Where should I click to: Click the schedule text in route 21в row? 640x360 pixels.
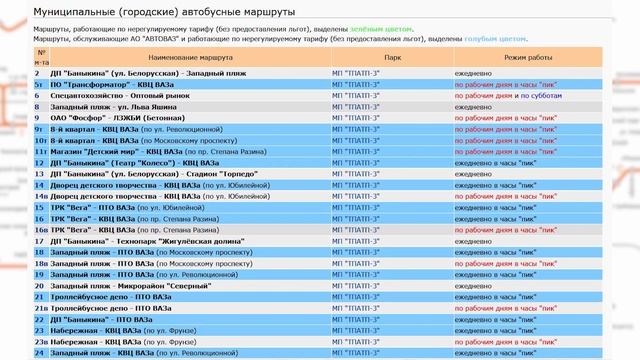pos(506,308)
